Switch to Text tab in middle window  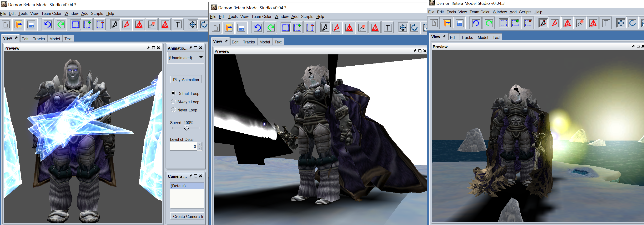pyautogui.click(x=278, y=42)
